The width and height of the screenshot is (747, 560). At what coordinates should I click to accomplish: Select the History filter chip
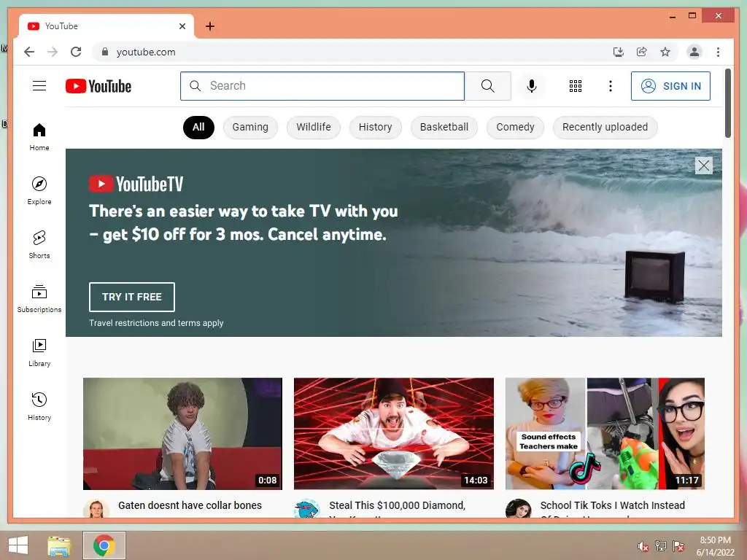tap(376, 127)
